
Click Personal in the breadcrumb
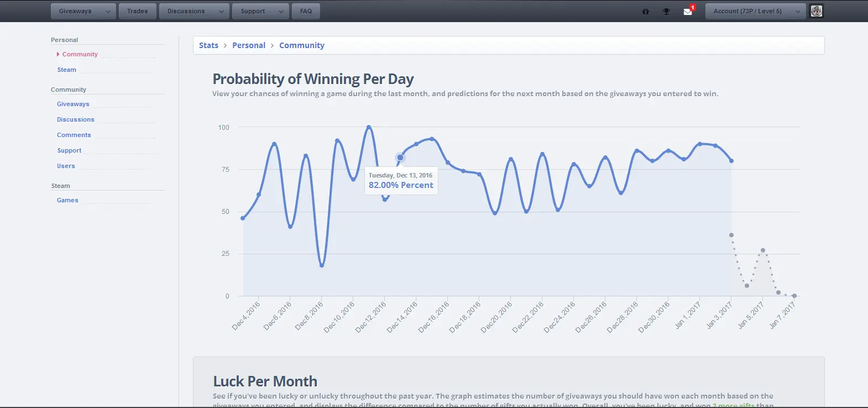(249, 45)
